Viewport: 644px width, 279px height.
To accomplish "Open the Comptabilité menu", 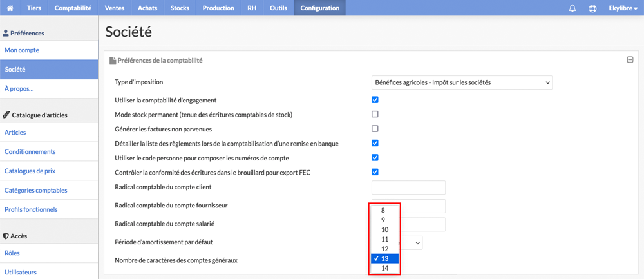I will 73,8.
